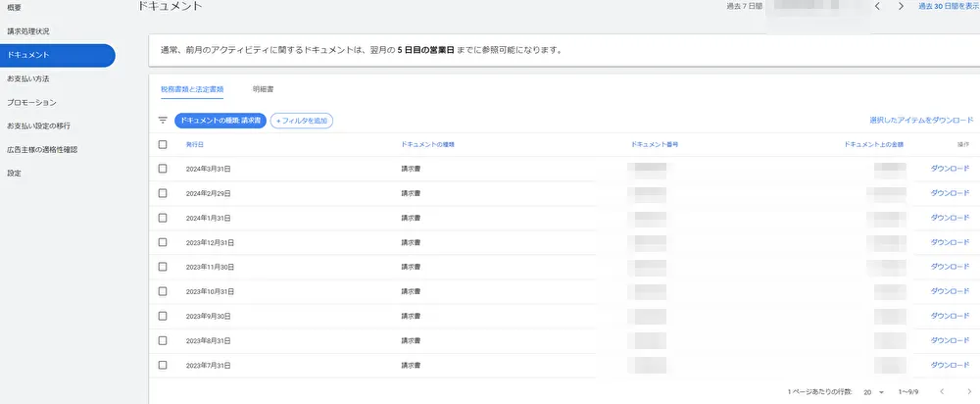Image resolution: width=980 pixels, height=404 pixels.
Task: Switch to the 税務書類と法定書類 tab
Action: point(192,89)
